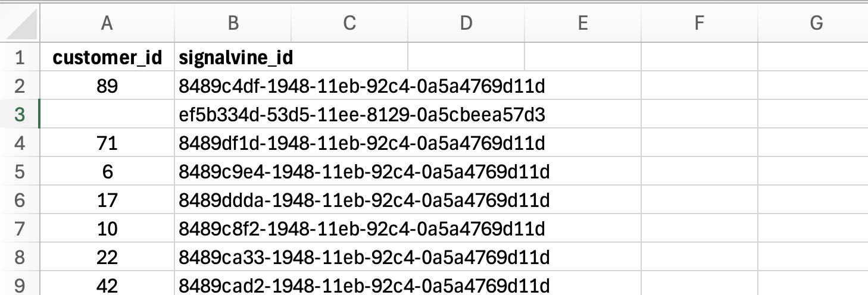
Task: Select the cell containing customer ID 42
Action: point(107,285)
